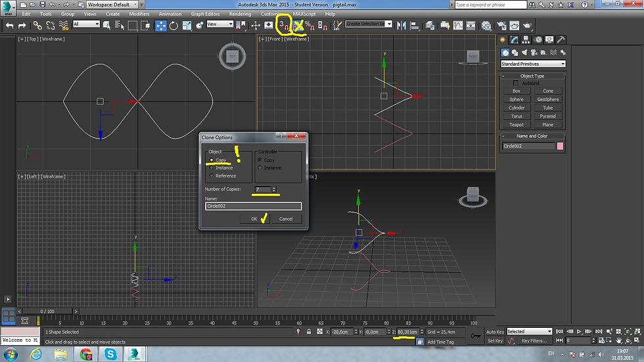644x362 pixels.
Task: Activate the Select Object tool
Action: [x=106, y=26]
